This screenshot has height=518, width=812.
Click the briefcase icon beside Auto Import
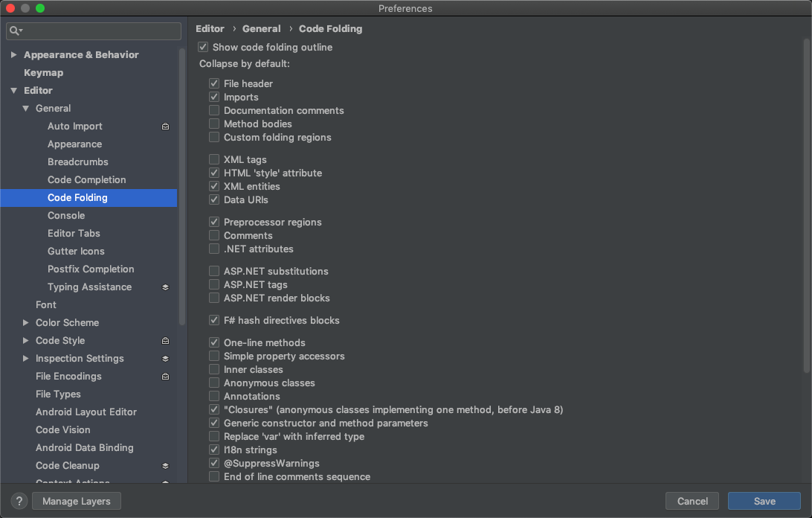pos(165,127)
